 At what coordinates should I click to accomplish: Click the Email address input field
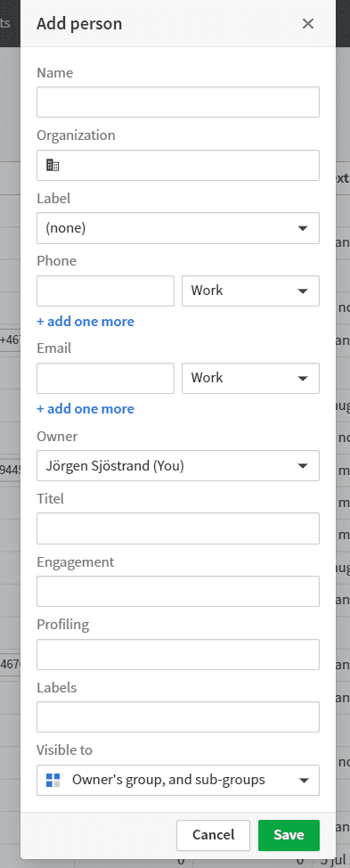tap(106, 378)
